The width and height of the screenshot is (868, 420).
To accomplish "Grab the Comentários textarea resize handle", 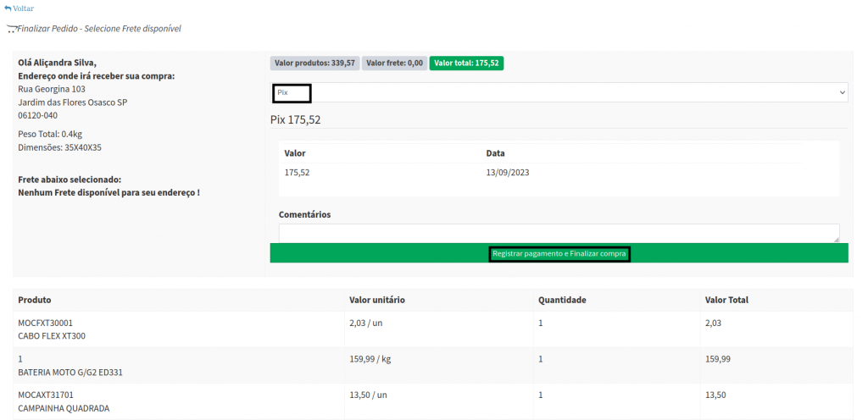I will [x=837, y=240].
